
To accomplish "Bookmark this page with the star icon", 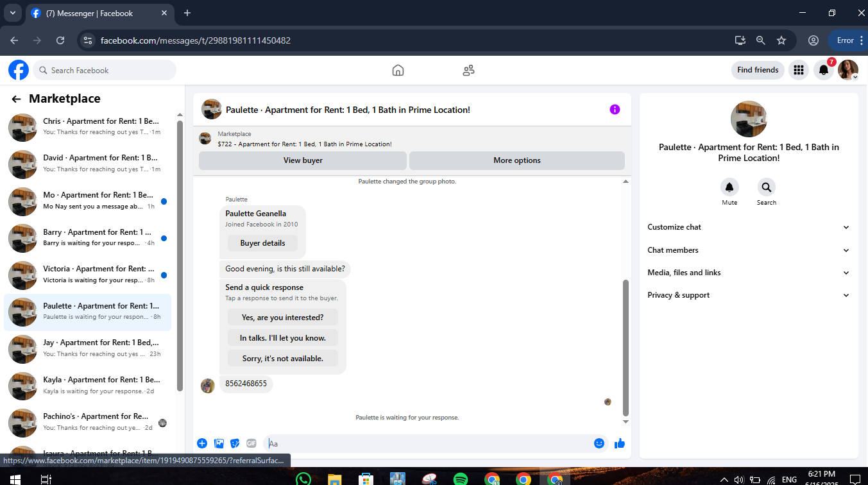I will pyautogui.click(x=781, y=40).
